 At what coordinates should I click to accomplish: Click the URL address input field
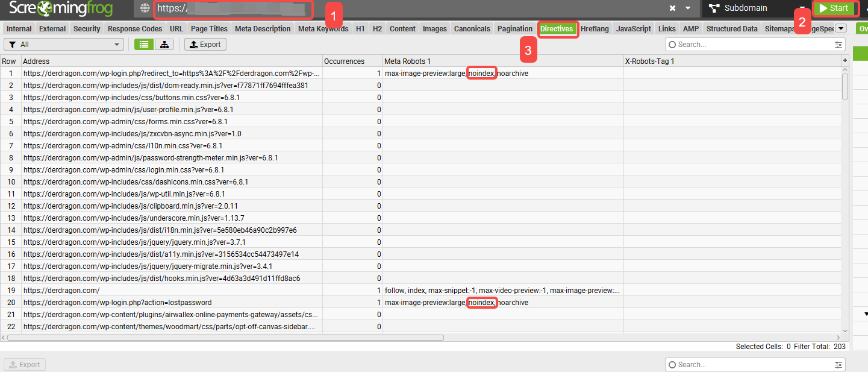click(410, 8)
